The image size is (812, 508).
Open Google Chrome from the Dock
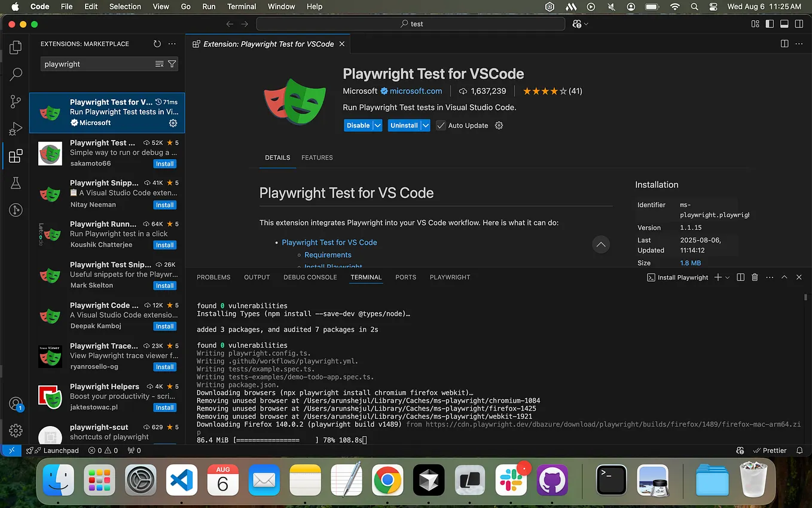[x=387, y=480]
